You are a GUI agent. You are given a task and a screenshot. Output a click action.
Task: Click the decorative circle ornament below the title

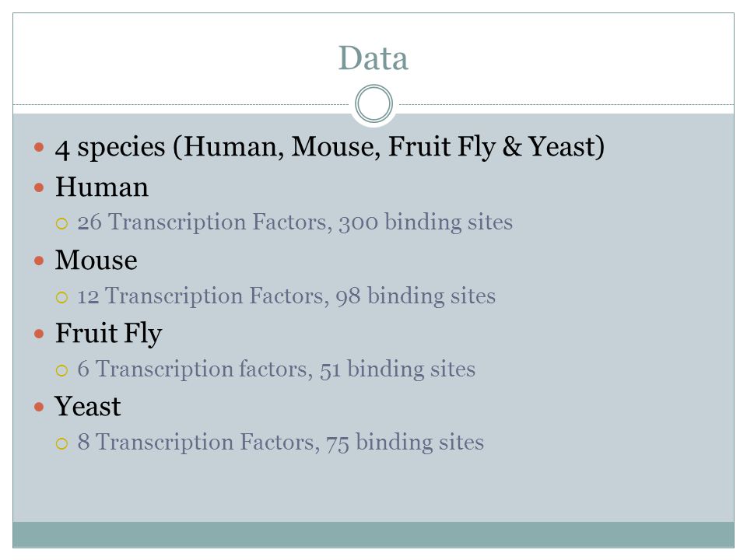pyautogui.click(x=374, y=103)
